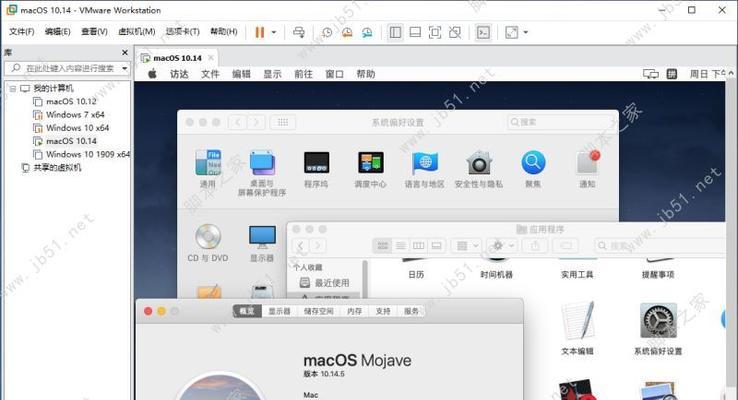Open the 编辑(E) menu in VMware

(57, 32)
